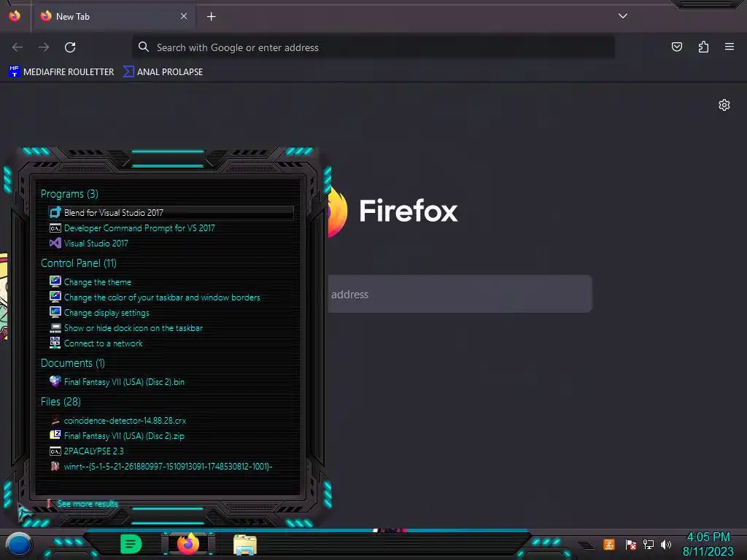The width and height of the screenshot is (747, 560).
Task: Open new tab personalize gear icon
Action: [724, 105]
